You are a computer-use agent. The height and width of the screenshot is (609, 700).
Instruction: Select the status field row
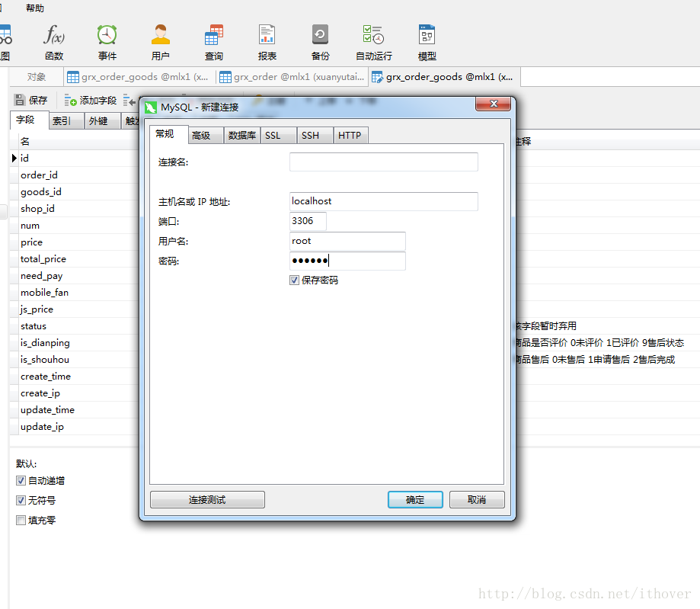pos(75,326)
